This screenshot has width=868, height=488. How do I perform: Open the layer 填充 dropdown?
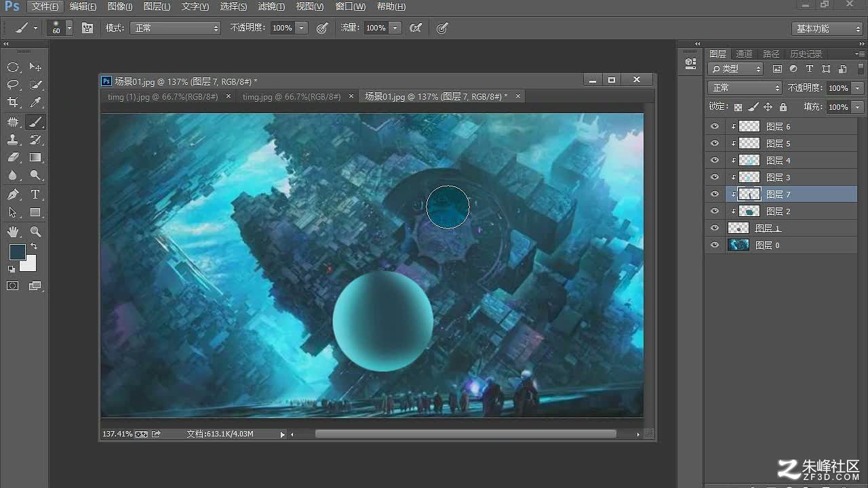tap(858, 107)
